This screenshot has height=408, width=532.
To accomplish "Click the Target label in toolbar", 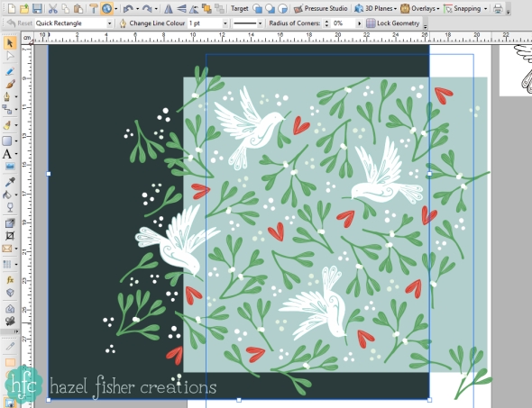I will (x=240, y=8).
